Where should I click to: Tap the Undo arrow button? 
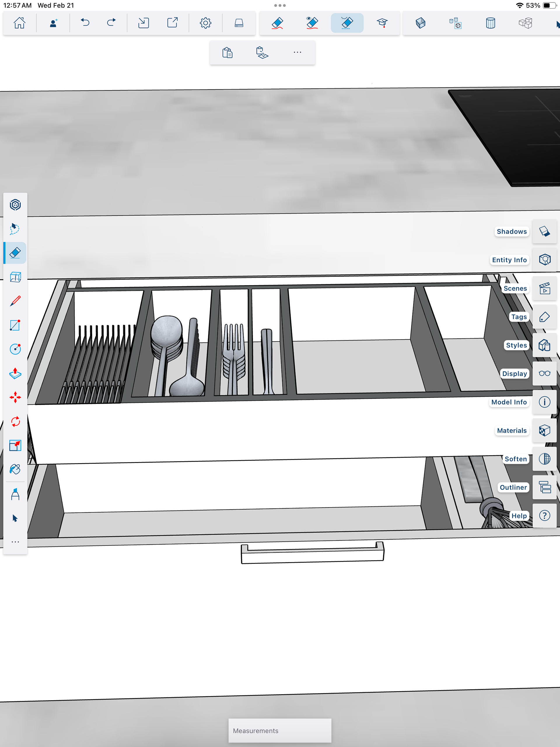pyautogui.click(x=85, y=23)
